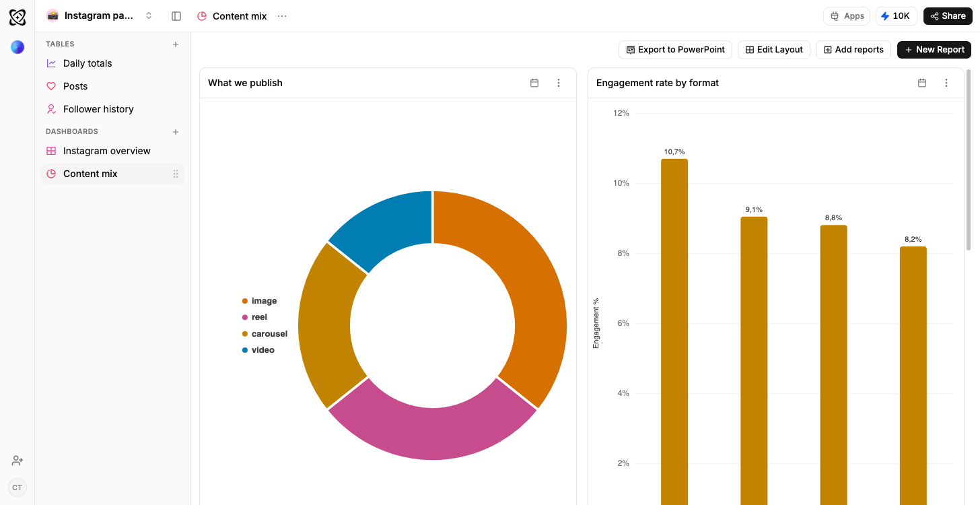
Task: Click the Edit Layout button
Action: pos(774,50)
